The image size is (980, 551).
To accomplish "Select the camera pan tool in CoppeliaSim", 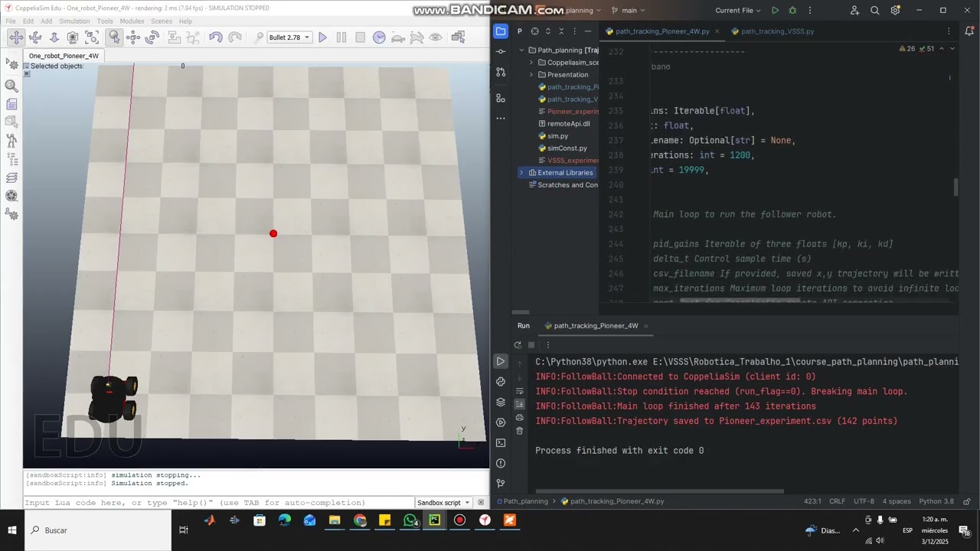I will [x=15, y=37].
